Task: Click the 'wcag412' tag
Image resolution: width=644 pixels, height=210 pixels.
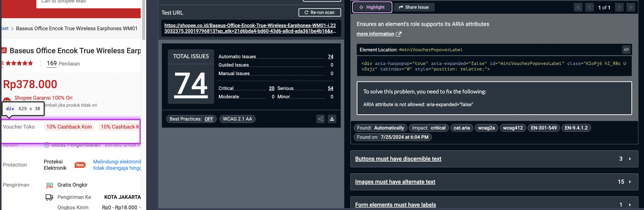Action: coord(513,128)
